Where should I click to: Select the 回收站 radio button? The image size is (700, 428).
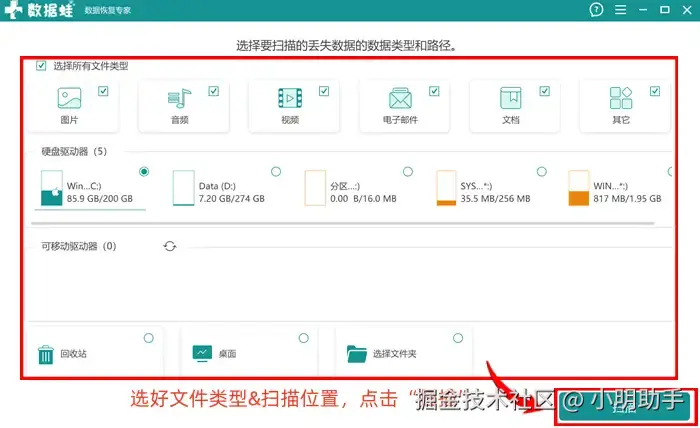[x=149, y=338]
